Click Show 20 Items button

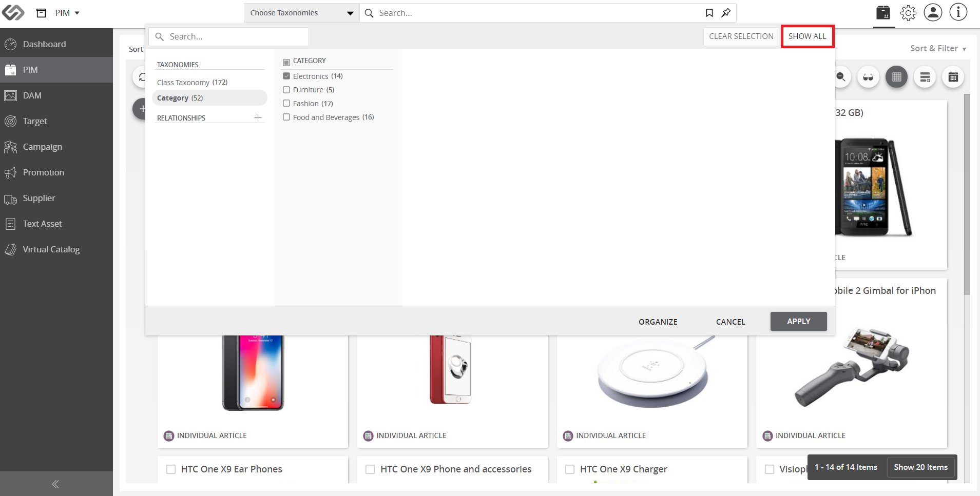pos(920,467)
